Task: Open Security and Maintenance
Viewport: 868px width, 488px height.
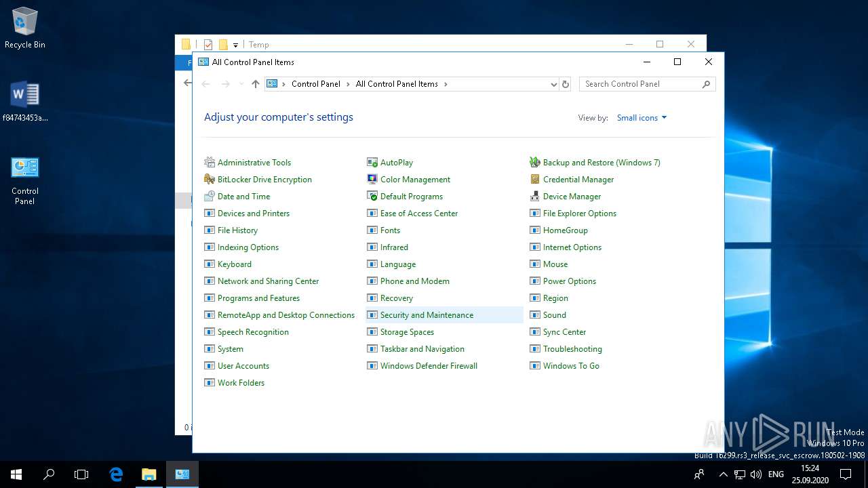Action: [427, 315]
